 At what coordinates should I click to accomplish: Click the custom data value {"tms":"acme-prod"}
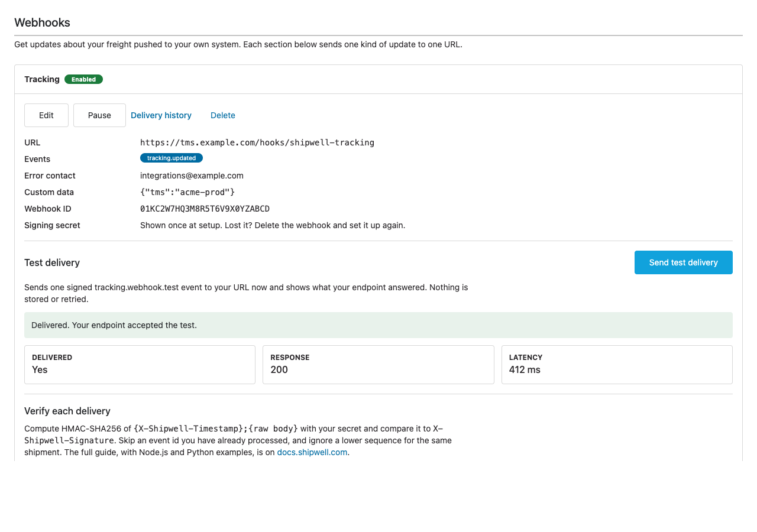(x=187, y=192)
